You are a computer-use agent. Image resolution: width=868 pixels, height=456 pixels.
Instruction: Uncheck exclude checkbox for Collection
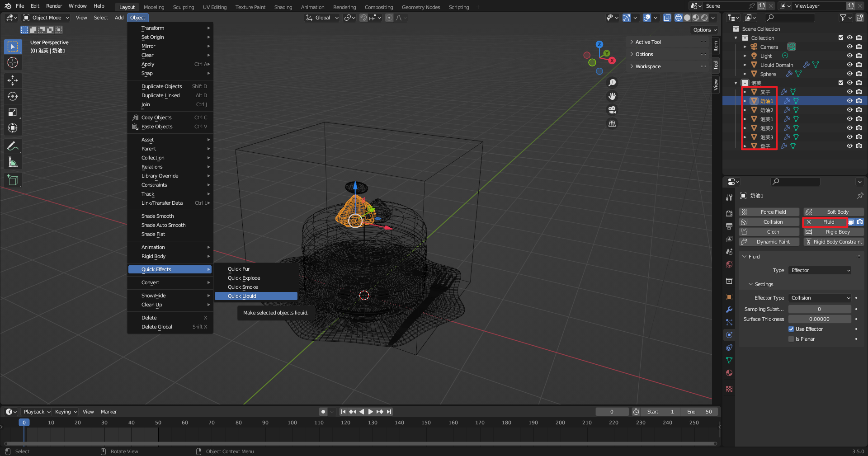click(841, 38)
